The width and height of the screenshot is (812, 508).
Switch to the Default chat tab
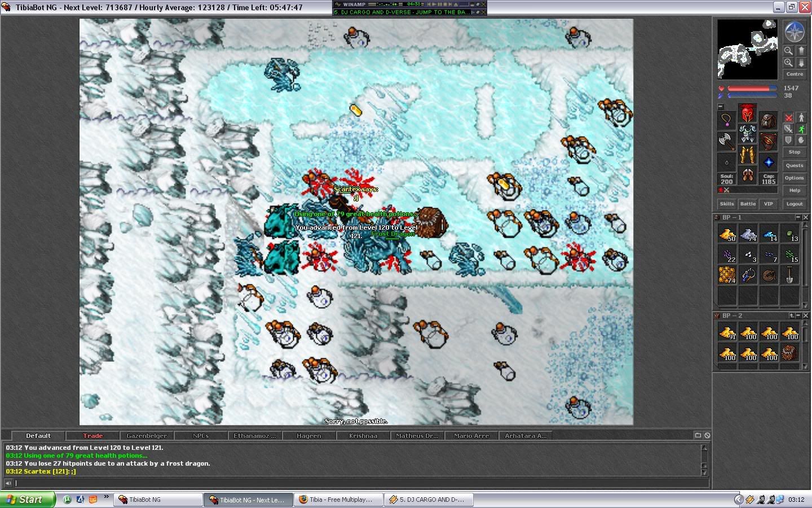tap(38, 436)
